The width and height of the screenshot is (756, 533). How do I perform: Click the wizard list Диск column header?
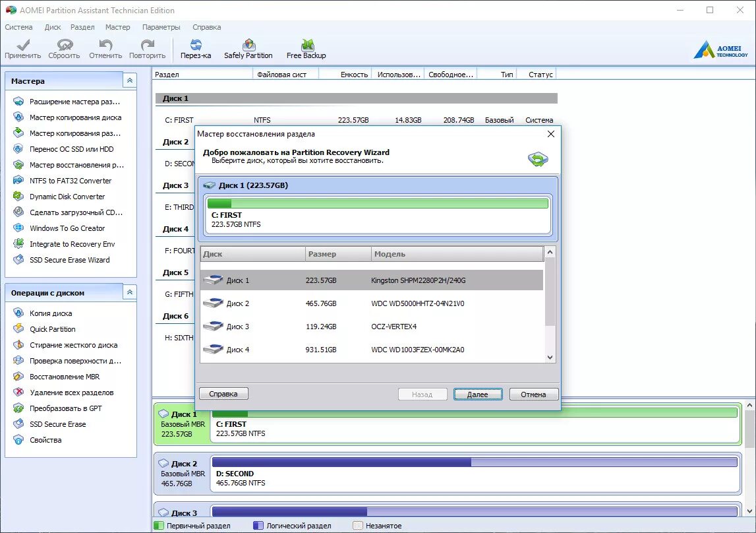[253, 254]
